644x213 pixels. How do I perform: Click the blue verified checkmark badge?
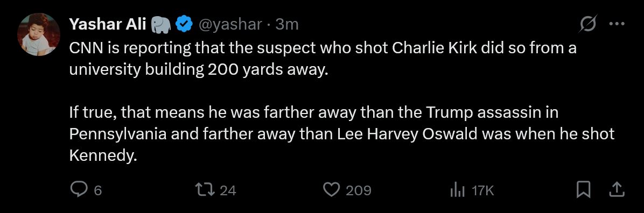point(184,25)
